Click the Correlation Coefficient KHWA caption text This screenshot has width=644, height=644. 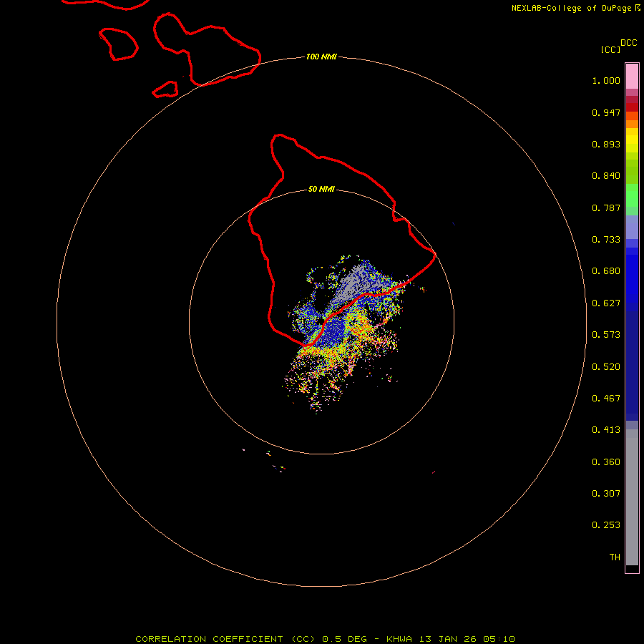point(325,639)
